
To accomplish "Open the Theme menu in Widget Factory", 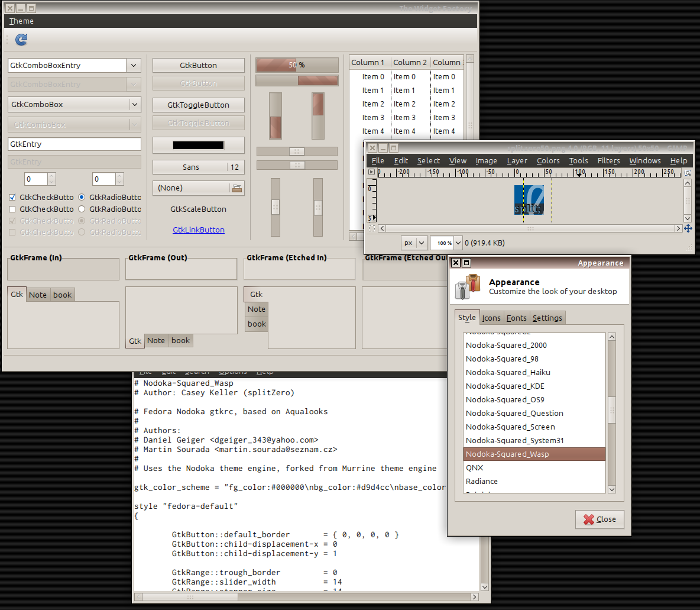I will coord(21,21).
